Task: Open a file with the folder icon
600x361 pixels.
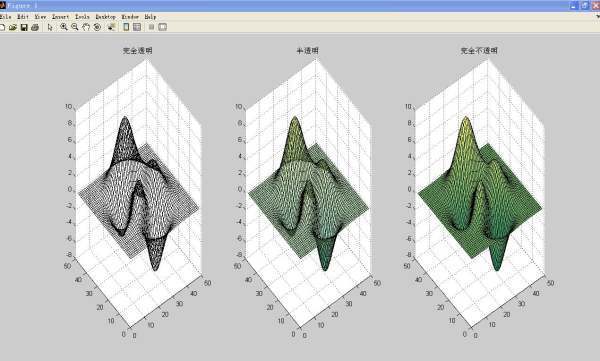Action: pyautogui.click(x=13, y=27)
